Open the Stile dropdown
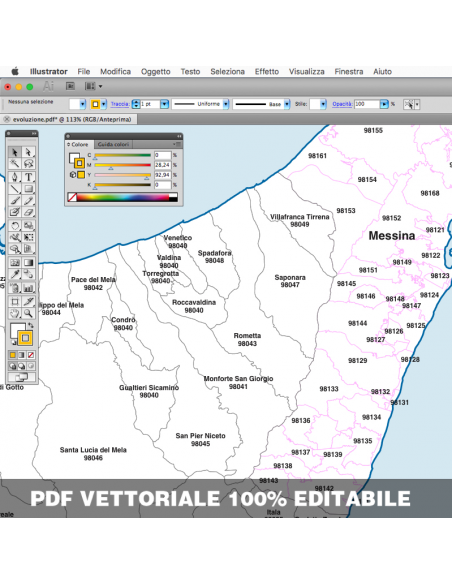 coord(323,104)
